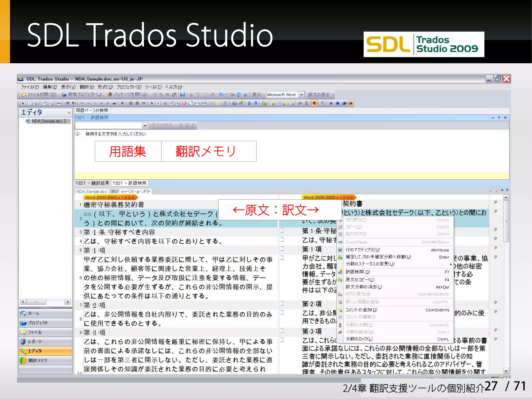Expand the 訳文の表示 dropdown
Screen dimensions: 532x399
(333, 95)
